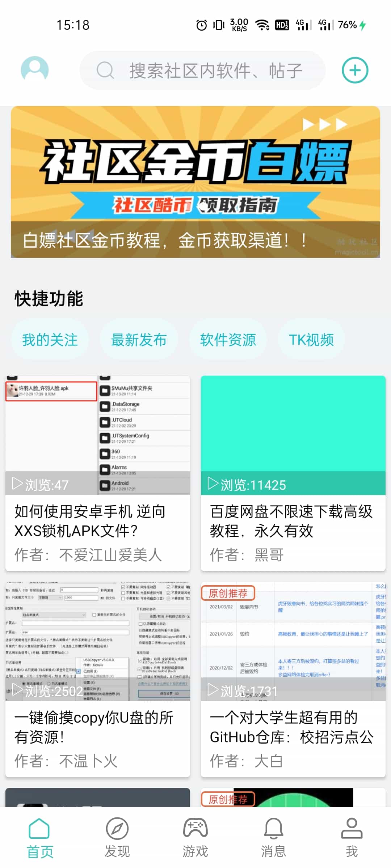391x868 pixels.
Task: Tap the alarm clock status icon
Action: pos(202,25)
